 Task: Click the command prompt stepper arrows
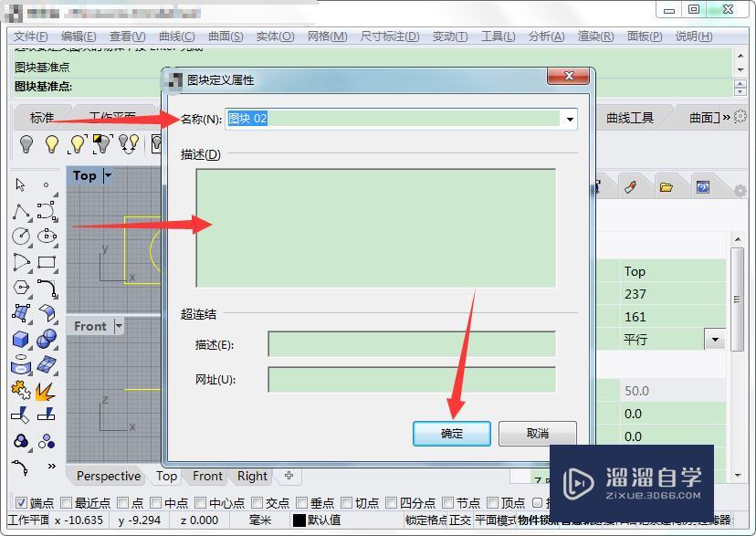pyautogui.click(x=740, y=88)
